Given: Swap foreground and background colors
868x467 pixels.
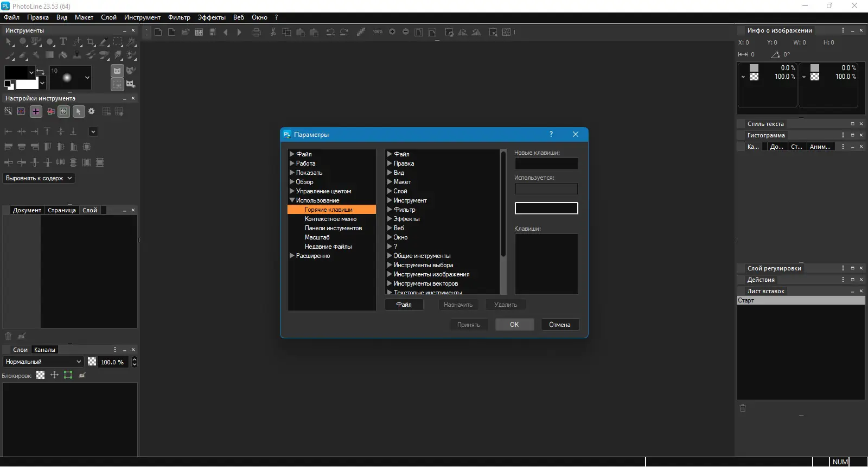Looking at the screenshot, I should pyautogui.click(x=40, y=72).
